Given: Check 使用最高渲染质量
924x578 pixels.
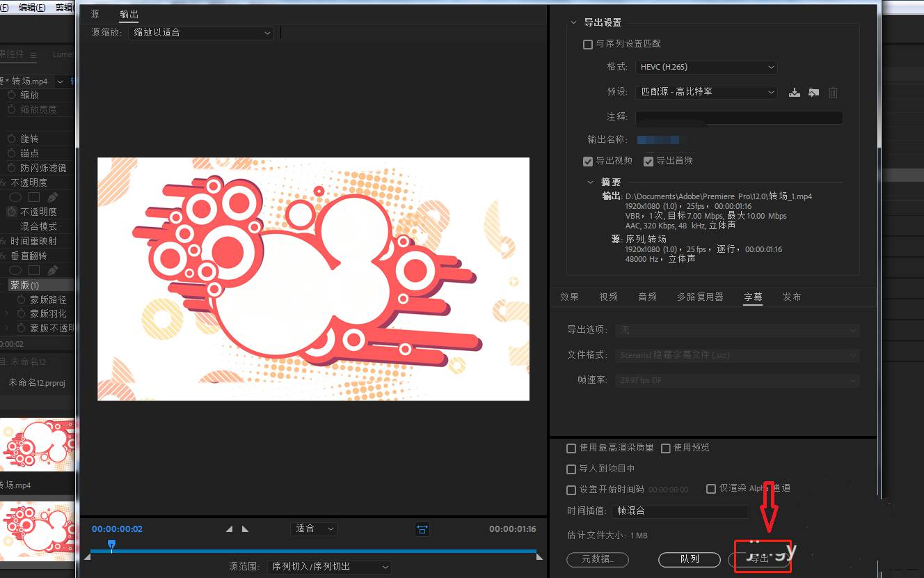Looking at the screenshot, I should [571, 448].
